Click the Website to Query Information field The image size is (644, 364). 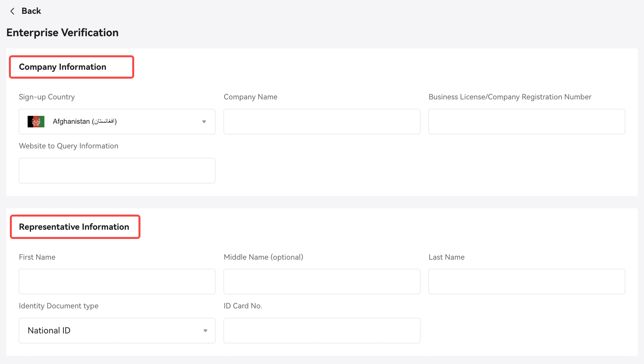pyautogui.click(x=117, y=170)
